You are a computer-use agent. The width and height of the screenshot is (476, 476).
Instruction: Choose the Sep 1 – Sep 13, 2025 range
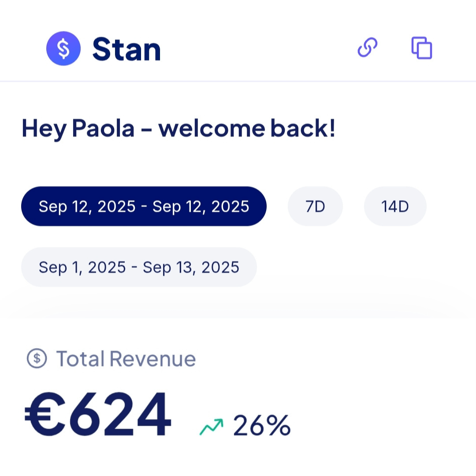[139, 267]
